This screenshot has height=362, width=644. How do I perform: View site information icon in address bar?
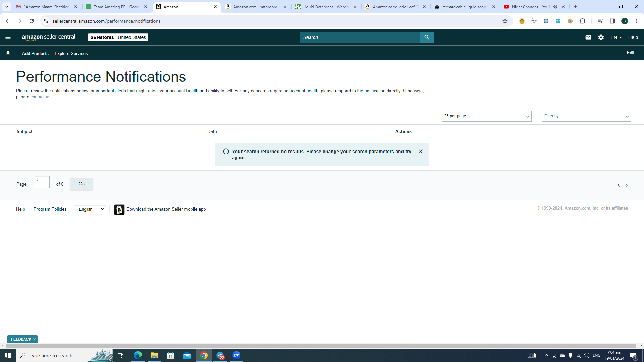(x=46, y=21)
